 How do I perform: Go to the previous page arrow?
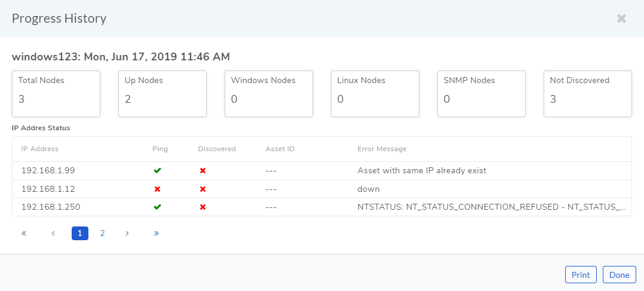coord(53,233)
